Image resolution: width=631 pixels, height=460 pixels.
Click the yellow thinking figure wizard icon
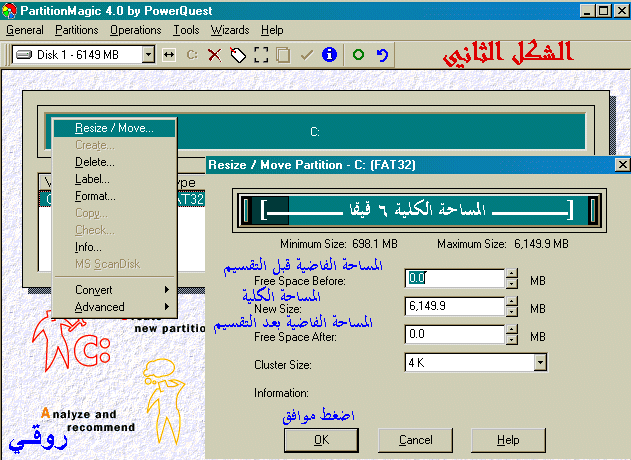[165, 402]
